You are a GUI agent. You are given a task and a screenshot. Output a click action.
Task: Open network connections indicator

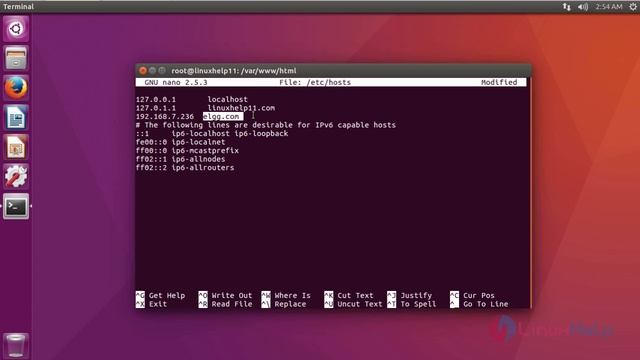click(x=567, y=7)
